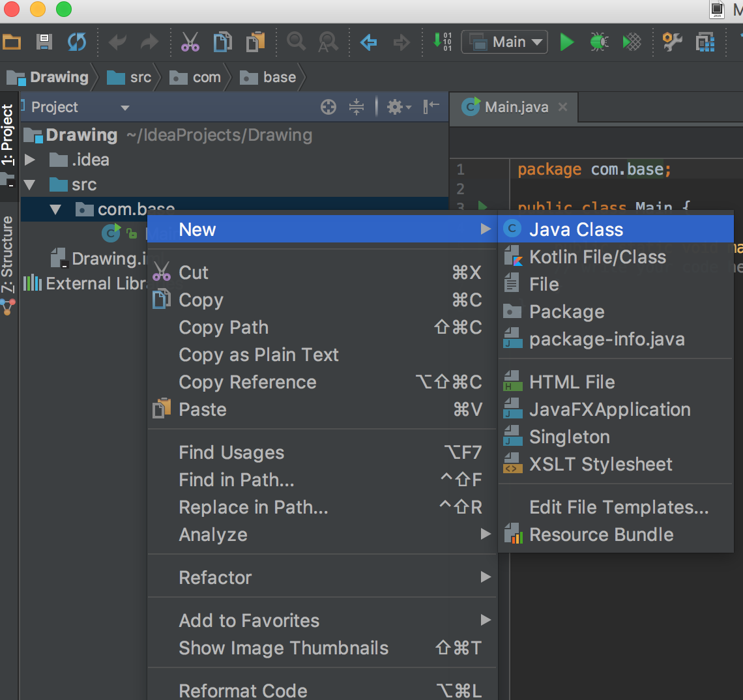Start debugging with the bug icon
Image resolution: width=743 pixels, height=700 pixels.
coord(599,42)
